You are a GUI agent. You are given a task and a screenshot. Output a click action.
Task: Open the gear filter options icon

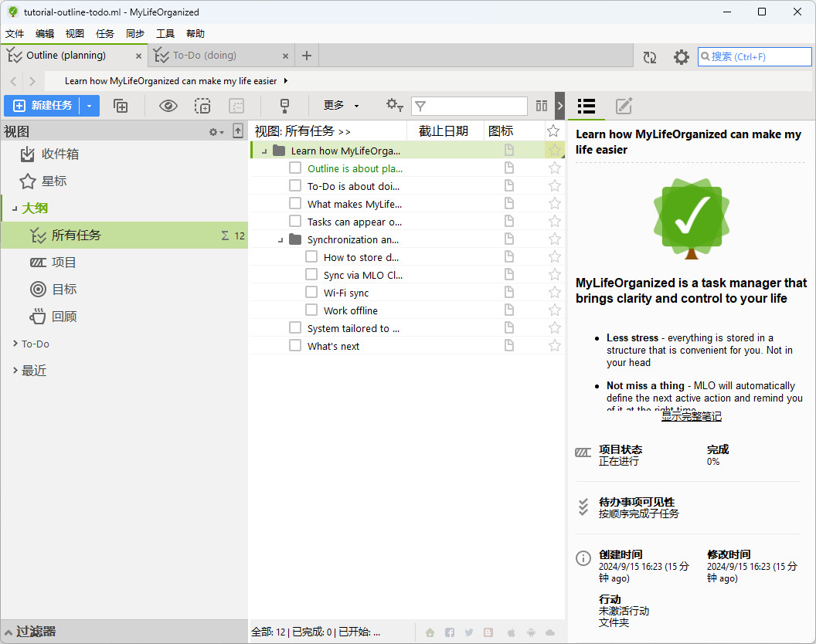click(394, 106)
